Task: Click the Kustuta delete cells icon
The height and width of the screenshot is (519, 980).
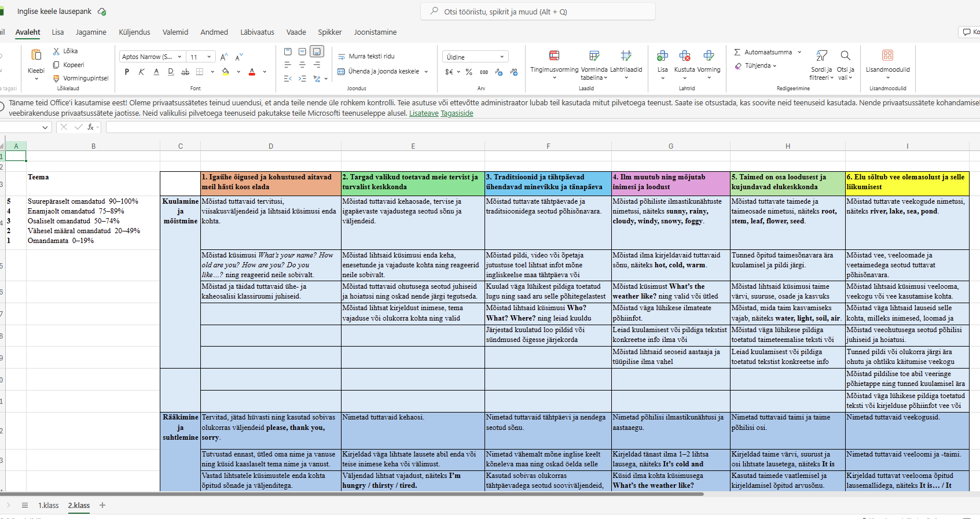Action: [684, 56]
